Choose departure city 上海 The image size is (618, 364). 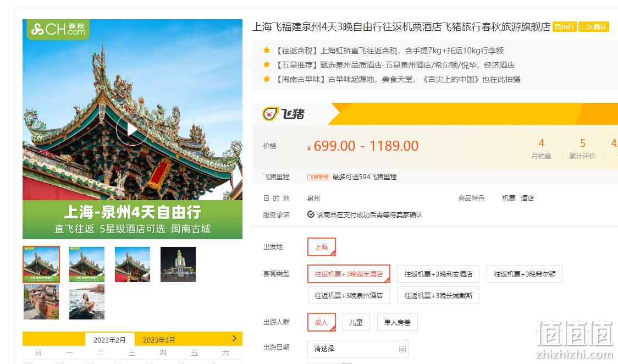322,247
